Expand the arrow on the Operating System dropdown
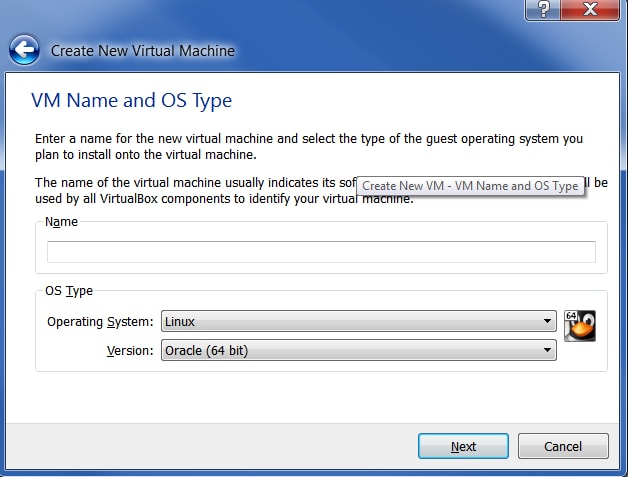630x477 pixels. coord(548,322)
